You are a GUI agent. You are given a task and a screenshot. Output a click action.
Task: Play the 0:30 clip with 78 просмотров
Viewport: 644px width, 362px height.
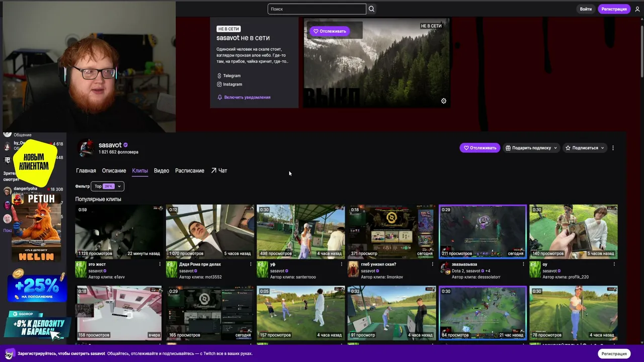pyautogui.click(x=573, y=313)
